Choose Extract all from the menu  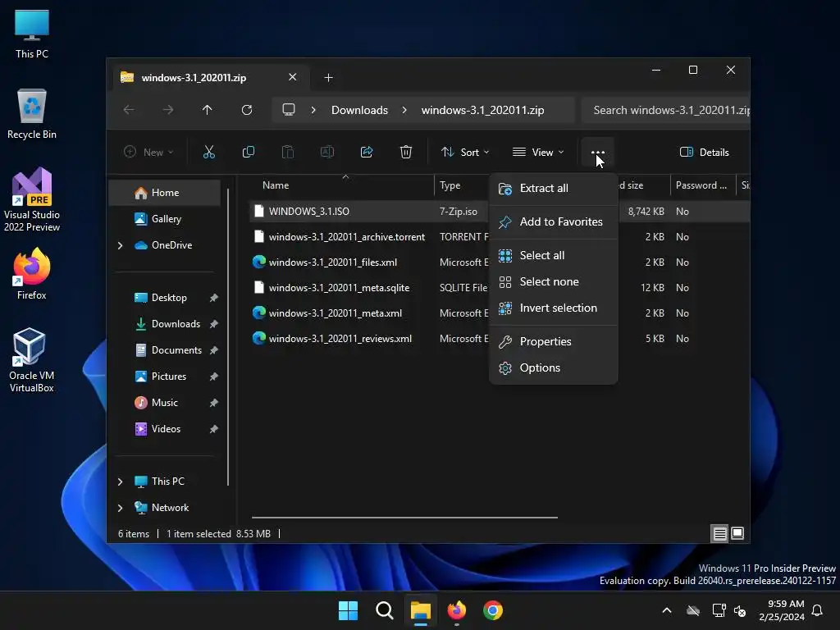point(554,189)
